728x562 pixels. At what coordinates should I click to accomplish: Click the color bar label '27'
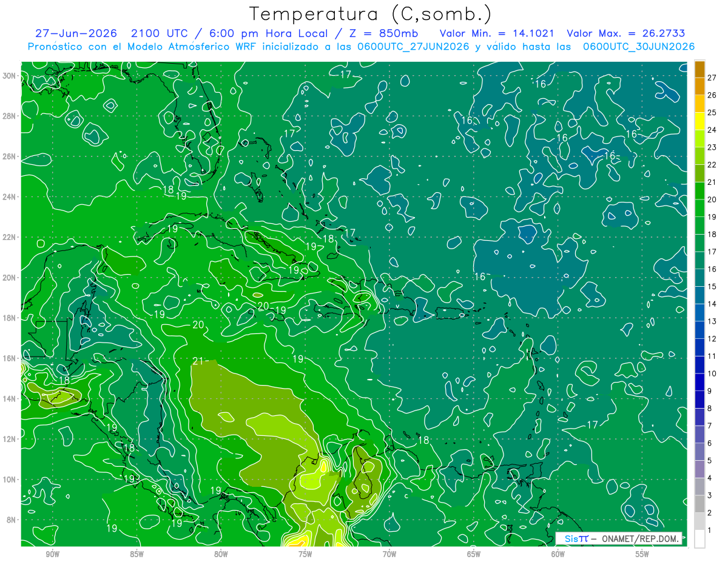point(712,78)
